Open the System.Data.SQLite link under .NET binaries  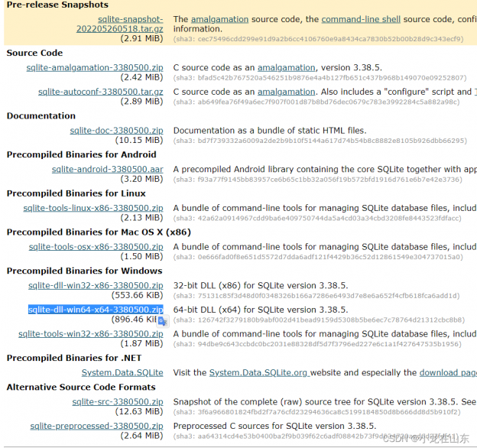click(122, 372)
